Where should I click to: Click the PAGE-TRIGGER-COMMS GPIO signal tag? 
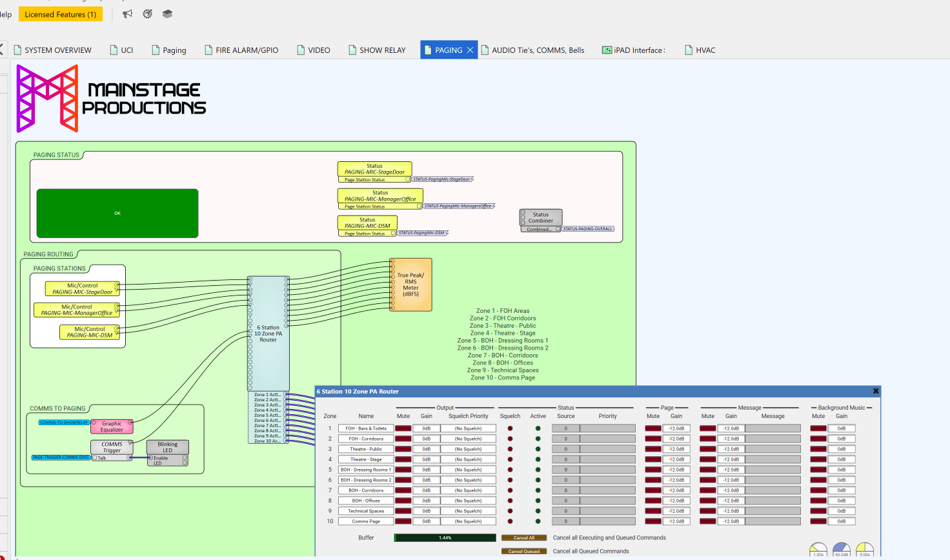tap(61, 457)
